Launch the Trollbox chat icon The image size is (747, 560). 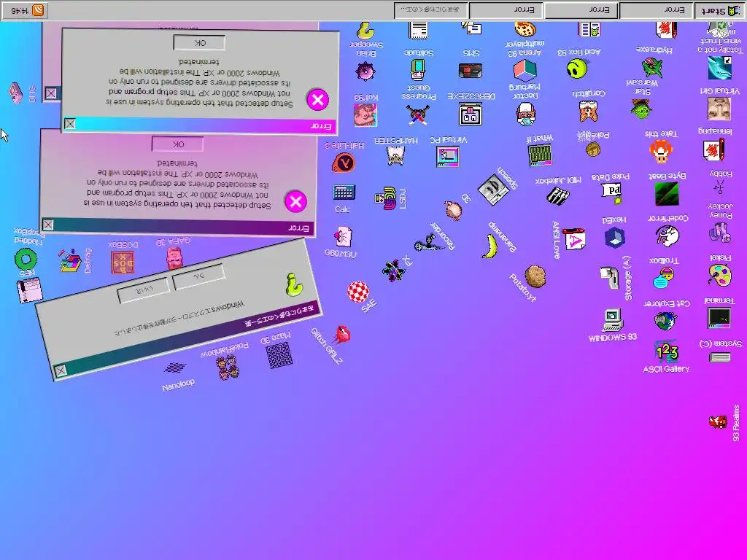coord(662,278)
